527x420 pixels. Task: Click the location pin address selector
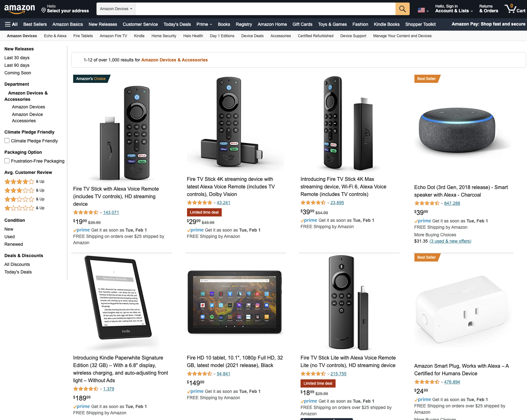coord(65,9)
